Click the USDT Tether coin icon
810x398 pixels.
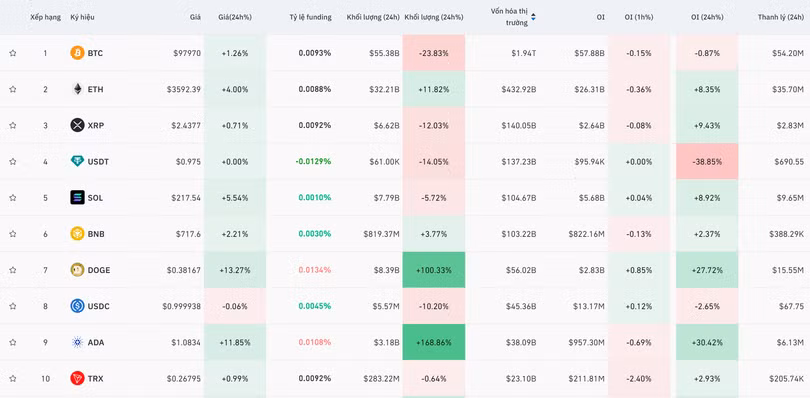pos(77,161)
